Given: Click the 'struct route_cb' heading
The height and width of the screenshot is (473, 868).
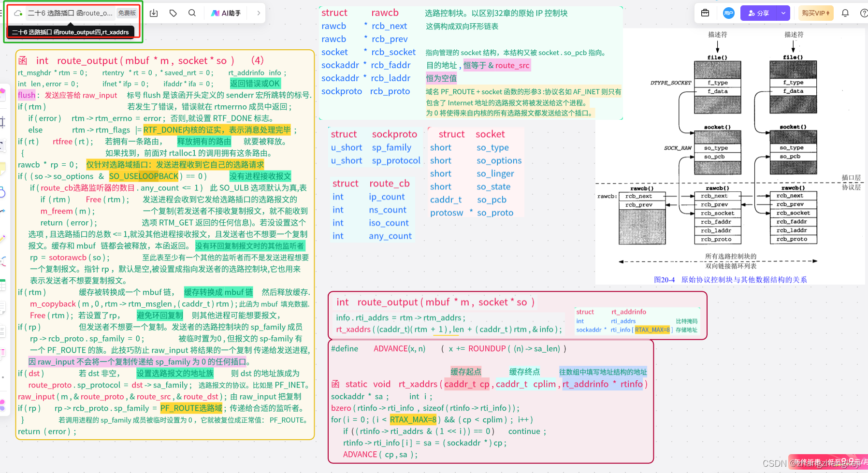Looking at the screenshot, I should [371, 184].
